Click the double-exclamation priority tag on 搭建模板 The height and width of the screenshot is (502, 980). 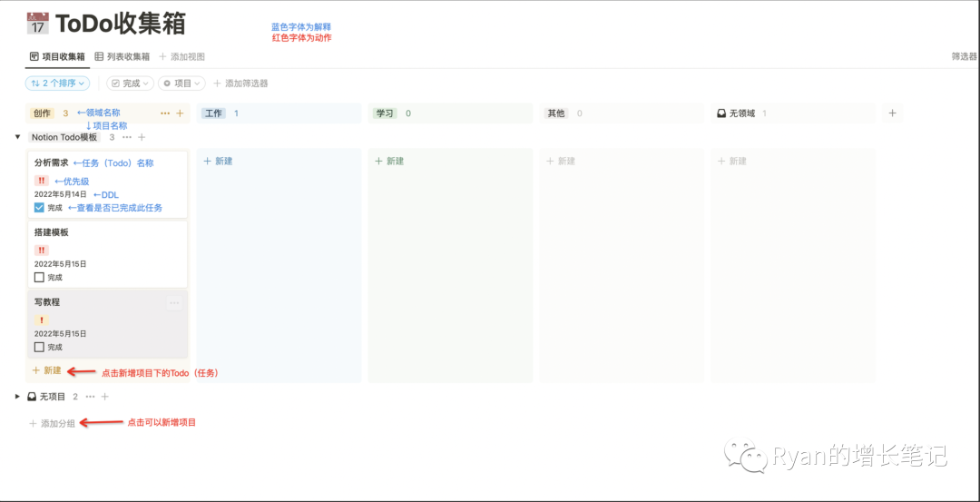tap(41, 250)
